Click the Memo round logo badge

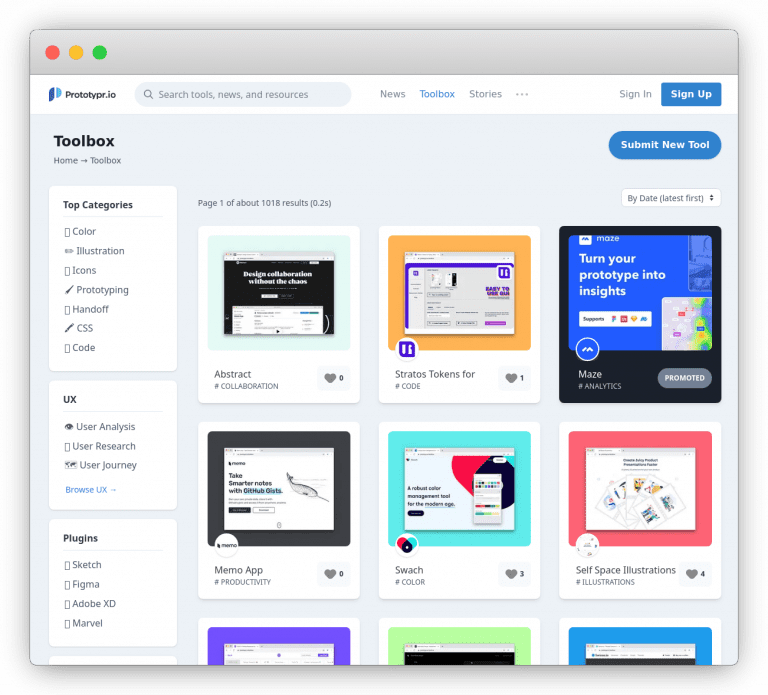click(x=227, y=545)
